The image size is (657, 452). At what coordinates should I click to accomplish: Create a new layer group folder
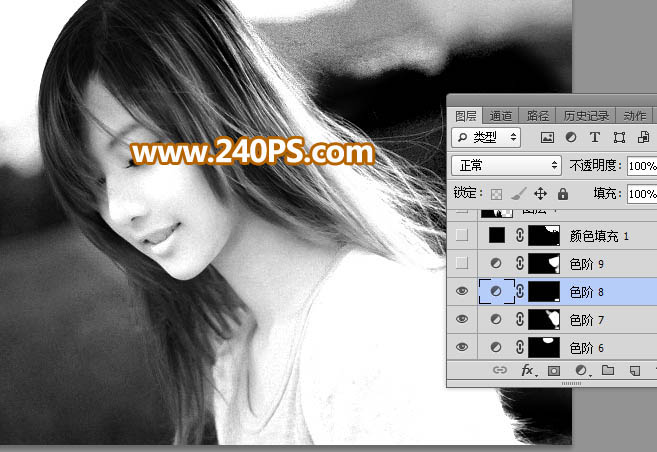click(x=608, y=370)
